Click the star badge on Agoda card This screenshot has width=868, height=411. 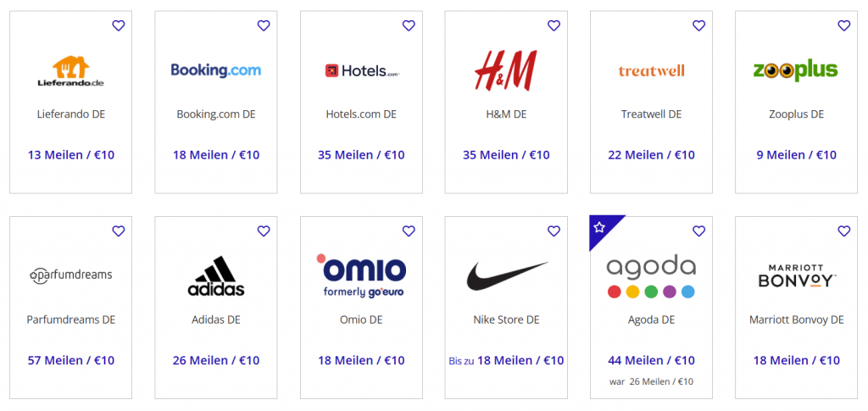click(600, 226)
